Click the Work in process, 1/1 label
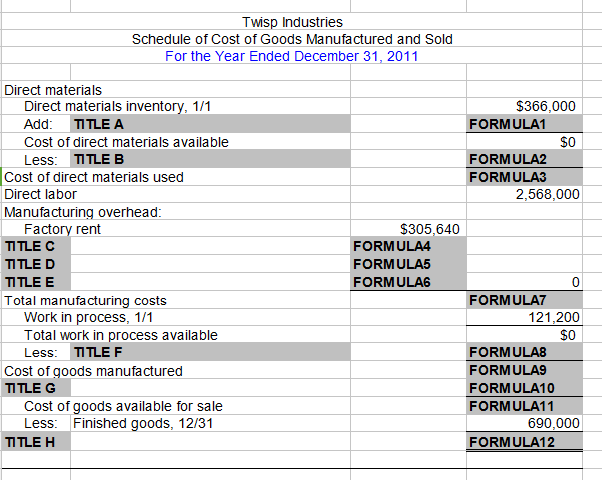602x480 pixels. coord(88,318)
